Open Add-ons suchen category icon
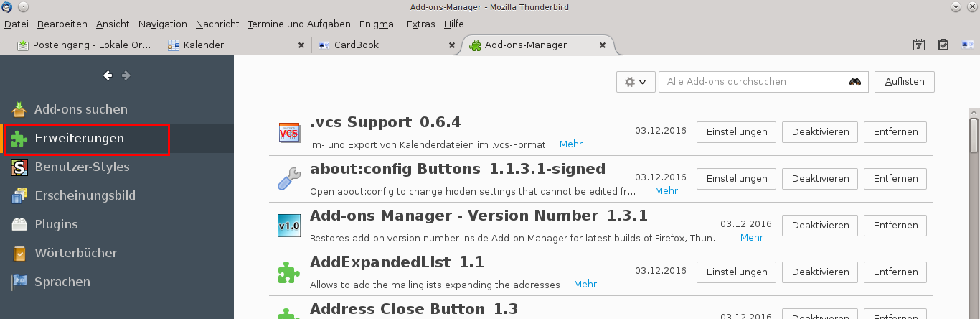980x319 pixels. coord(19,110)
